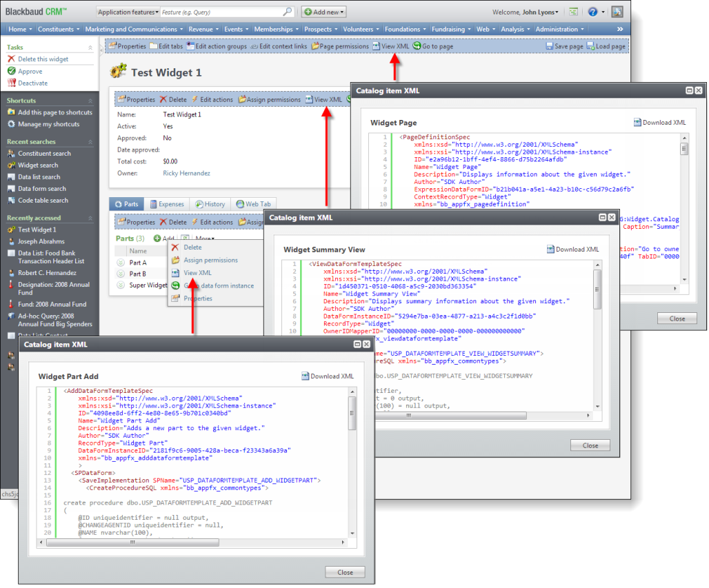The width and height of the screenshot is (709, 588).
Task: Select Assign permissions in context menu
Action: coord(211,260)
